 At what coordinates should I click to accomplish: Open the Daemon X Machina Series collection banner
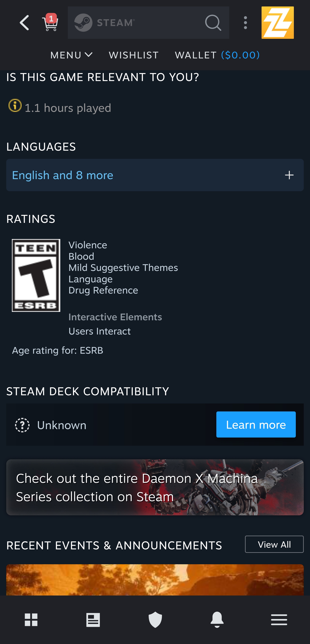tap(155, 487)
